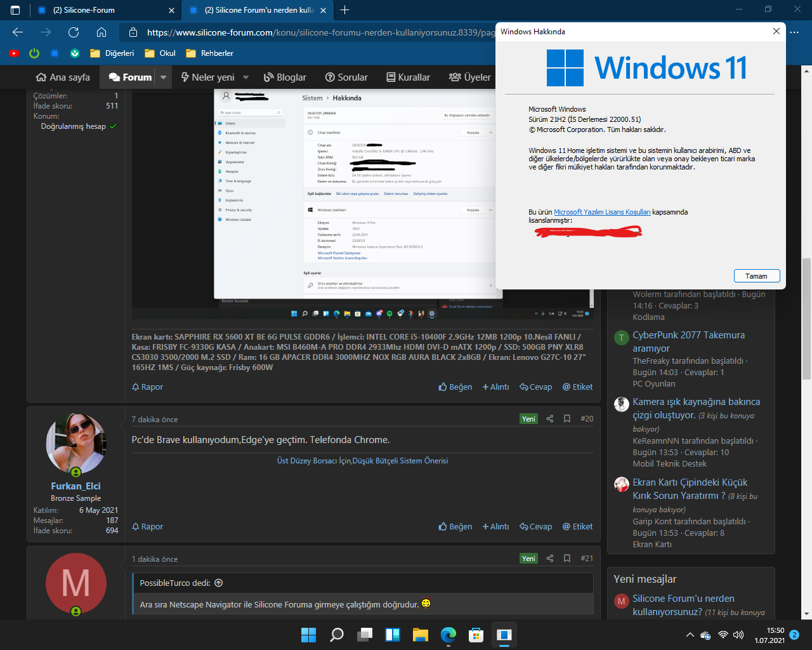Viewport: 812px width, 650px height.
Task: Open the Edge tab actions menu icon
Action: tap(15, 10)
